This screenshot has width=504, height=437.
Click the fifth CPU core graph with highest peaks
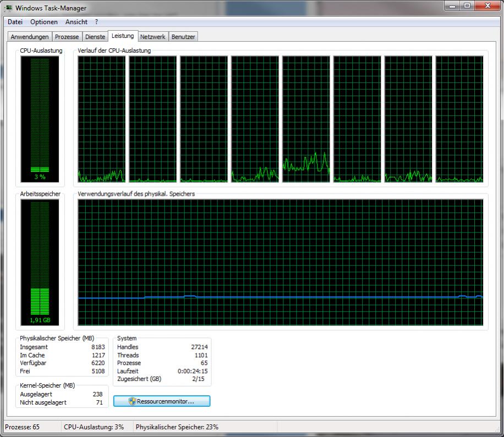[x=306, y=119]
